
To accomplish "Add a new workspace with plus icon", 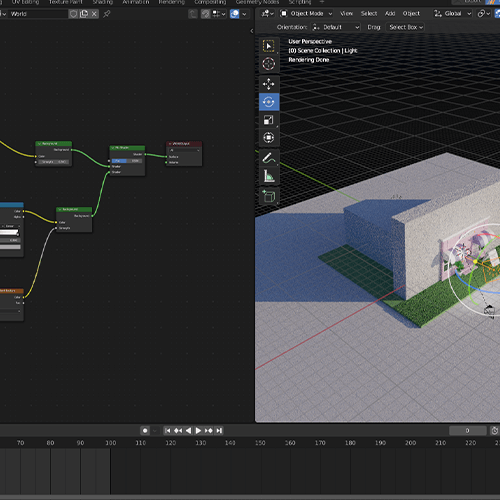I will click(x=322, y=2).
